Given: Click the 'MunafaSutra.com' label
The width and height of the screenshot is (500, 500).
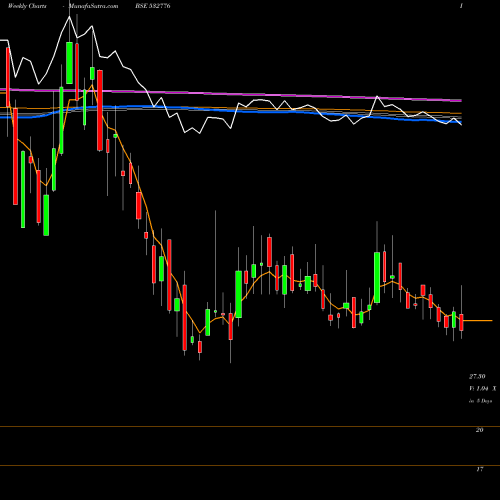Looking at the screenshot, I should [x=93, y=6].
